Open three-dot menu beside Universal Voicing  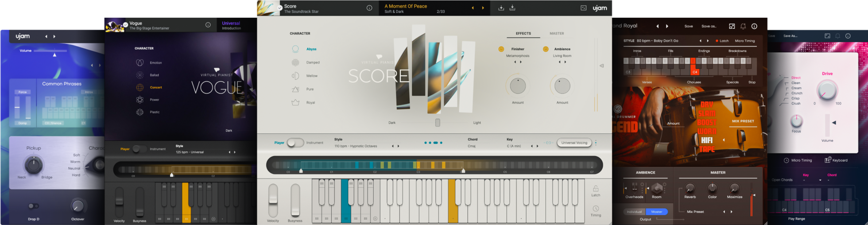(596, 143)
